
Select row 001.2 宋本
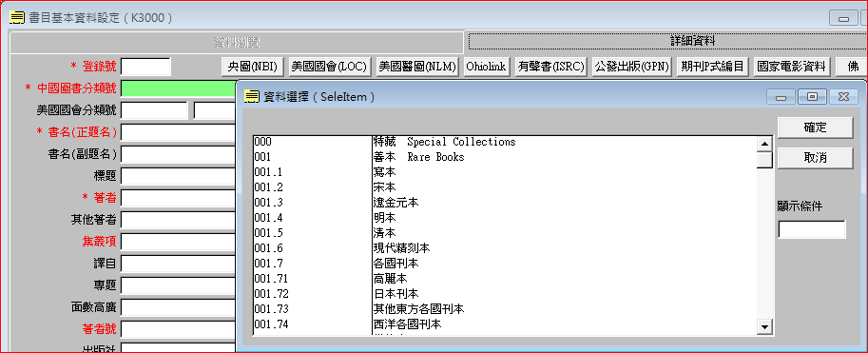pos(505,187)
